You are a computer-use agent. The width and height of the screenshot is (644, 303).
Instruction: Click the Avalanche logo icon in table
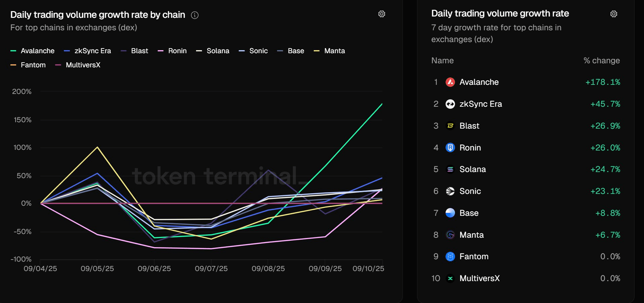coord(450,82)
